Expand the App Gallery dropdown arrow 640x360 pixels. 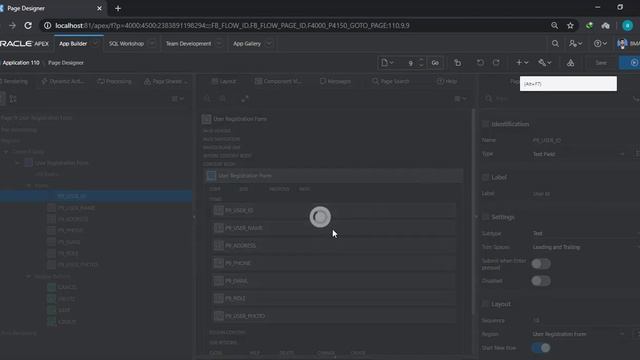click(269, 44)
